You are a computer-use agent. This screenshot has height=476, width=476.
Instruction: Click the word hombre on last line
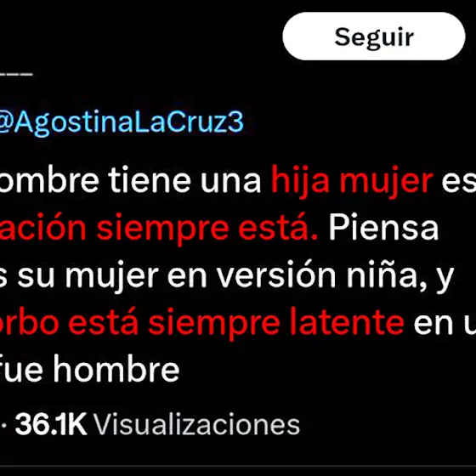click(116, 370)
